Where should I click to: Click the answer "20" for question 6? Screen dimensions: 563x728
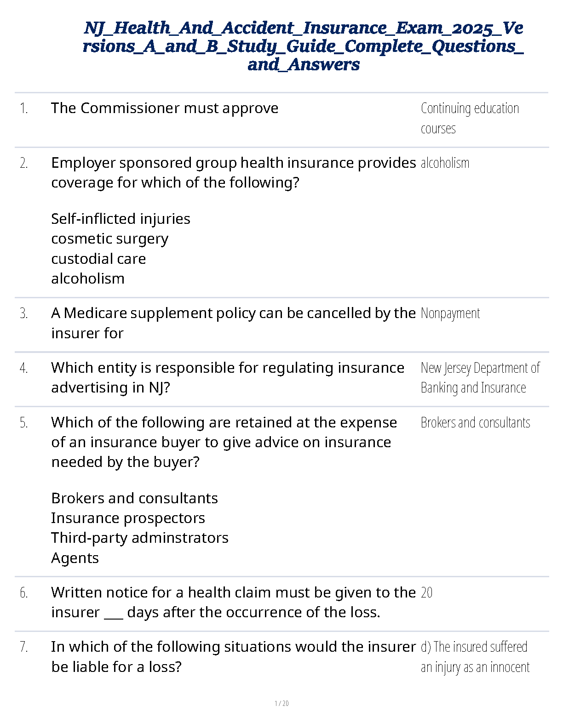pyautogui.click(x=426, y=593)
